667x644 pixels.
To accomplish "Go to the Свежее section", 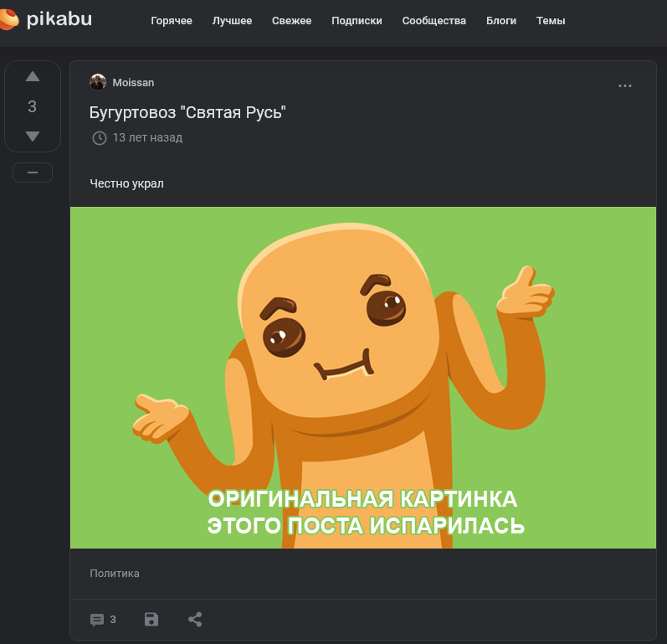I will point(291,21).
